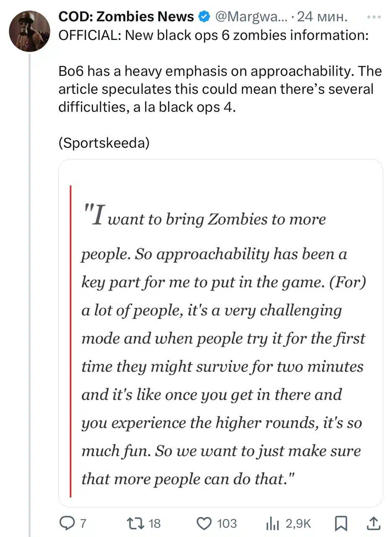
Task: Open the 24 мин. timestamp link
Action: tap(322, 17)
